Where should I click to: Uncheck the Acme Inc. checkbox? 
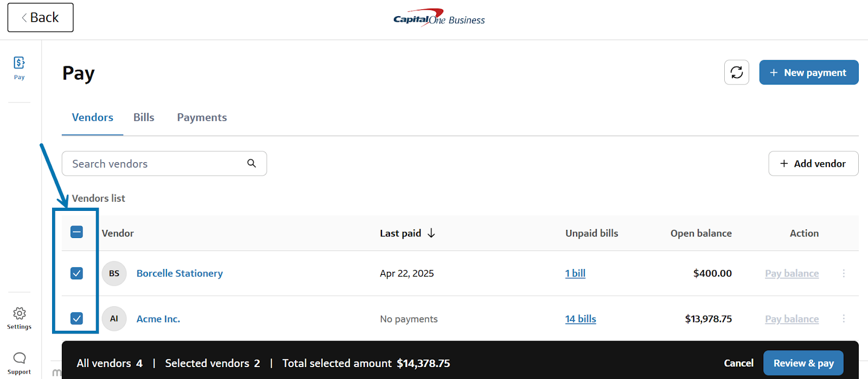coord(76,319)
